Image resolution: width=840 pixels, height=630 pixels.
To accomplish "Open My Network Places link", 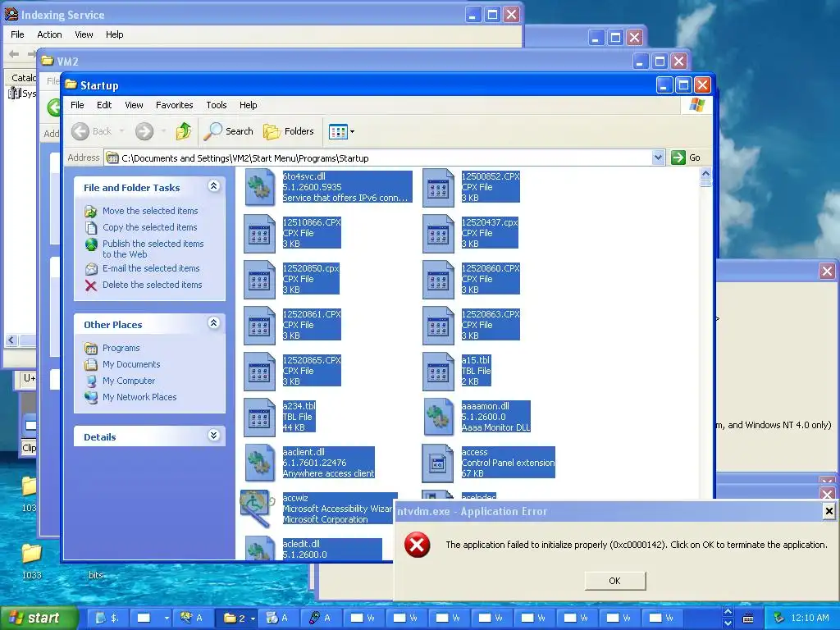I will [x=139, y=397].
